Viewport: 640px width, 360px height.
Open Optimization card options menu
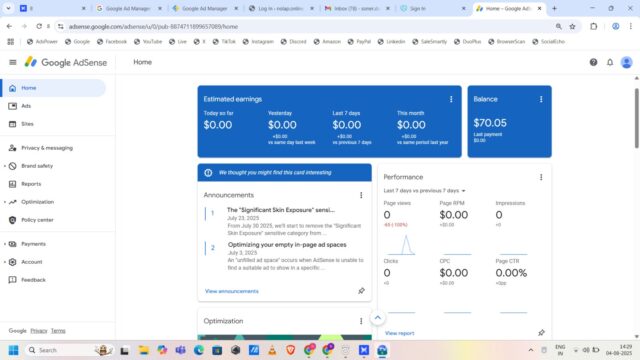point(361,321)
